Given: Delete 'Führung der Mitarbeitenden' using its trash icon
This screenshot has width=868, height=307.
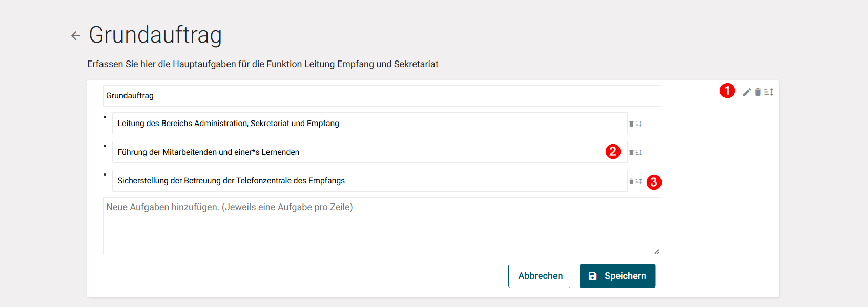Looking at the screenshot, I should (x=632, y=152).
